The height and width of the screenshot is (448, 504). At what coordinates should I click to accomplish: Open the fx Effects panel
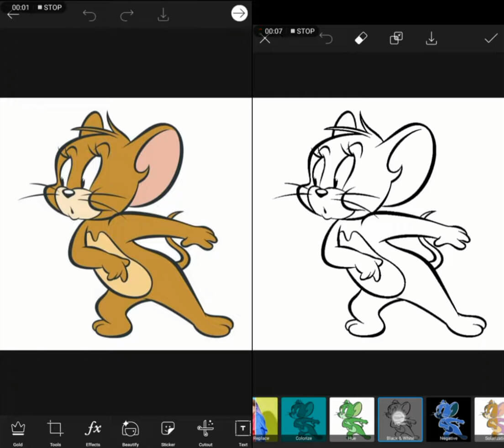tap(93, 433)
